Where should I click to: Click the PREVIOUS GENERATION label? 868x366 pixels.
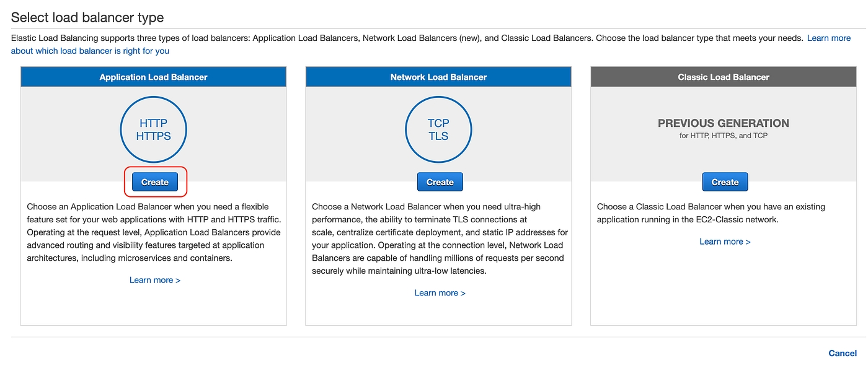click(x=723, y=123)
